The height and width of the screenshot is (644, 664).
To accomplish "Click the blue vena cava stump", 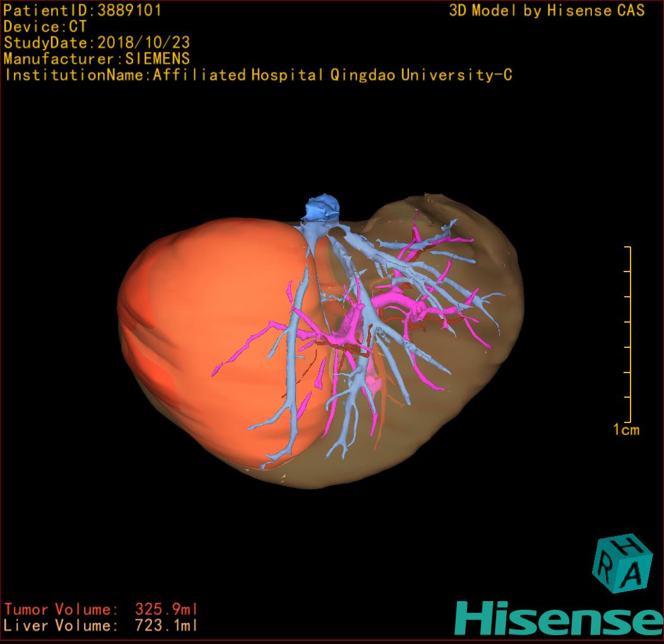I will tap(323, 207).
